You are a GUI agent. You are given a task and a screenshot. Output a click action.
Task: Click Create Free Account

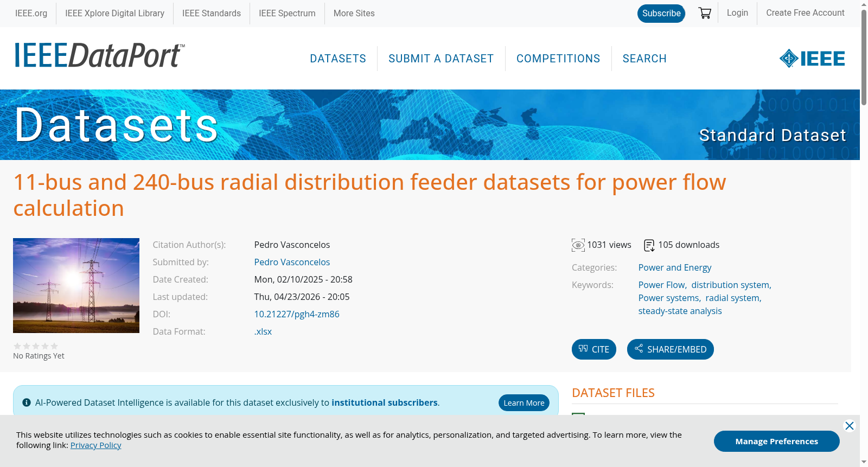[805, 12]
